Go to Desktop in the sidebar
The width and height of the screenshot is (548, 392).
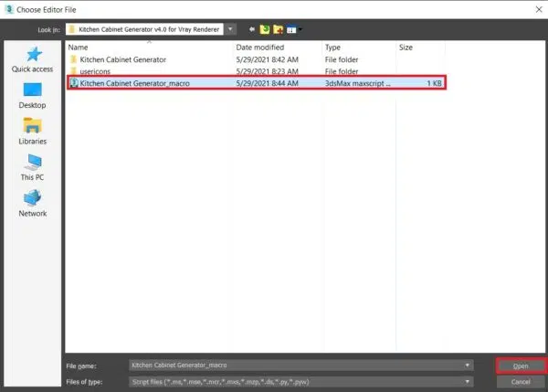coord(33,96)
